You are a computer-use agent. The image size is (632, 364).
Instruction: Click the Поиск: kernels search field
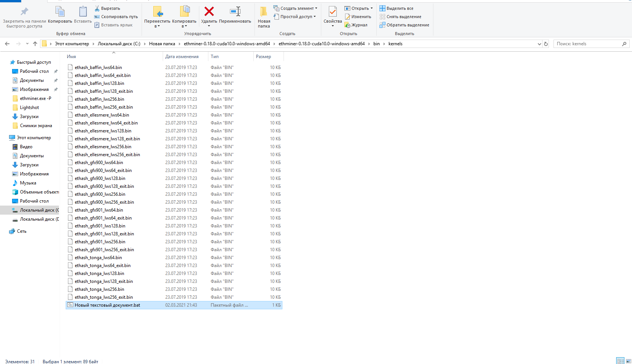point(591,44)
